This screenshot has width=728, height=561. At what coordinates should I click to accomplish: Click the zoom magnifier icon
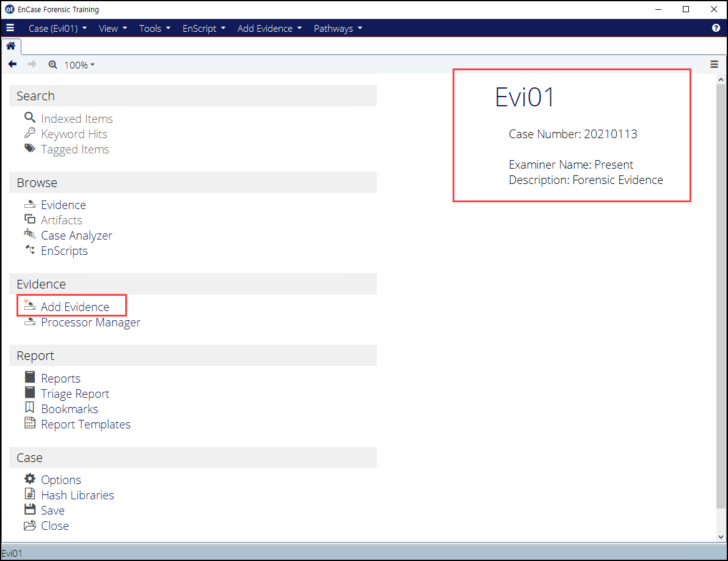click(x=53, y=65)
